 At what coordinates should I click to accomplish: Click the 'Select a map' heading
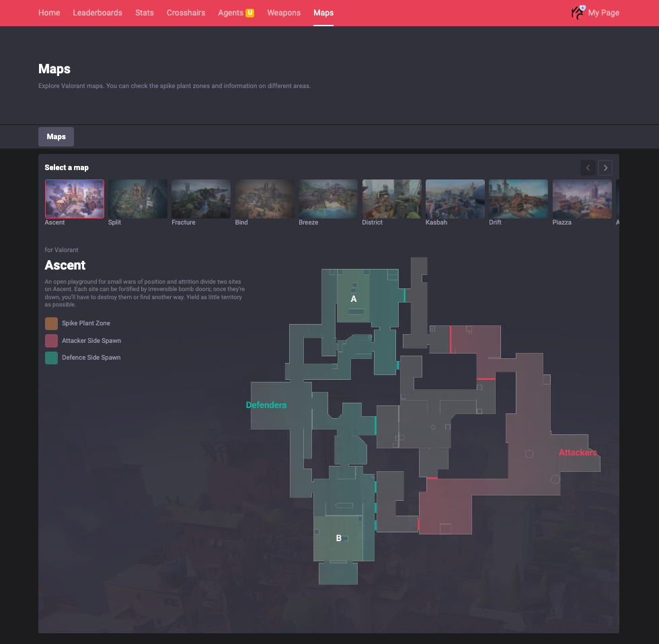67,167
